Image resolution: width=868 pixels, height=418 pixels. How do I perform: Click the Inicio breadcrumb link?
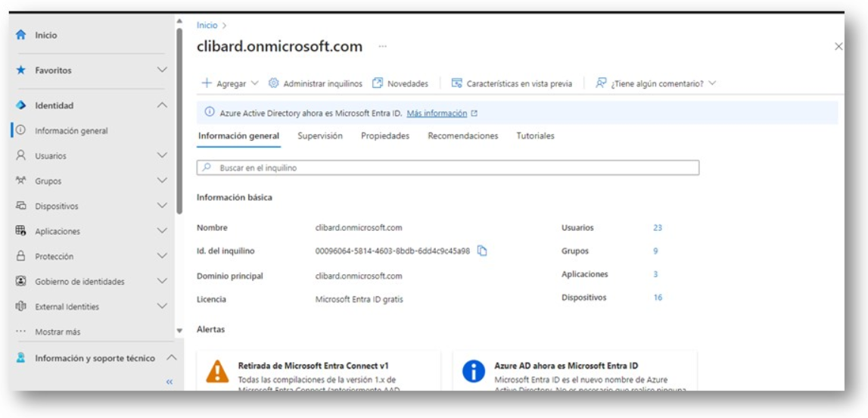(207, 26)
